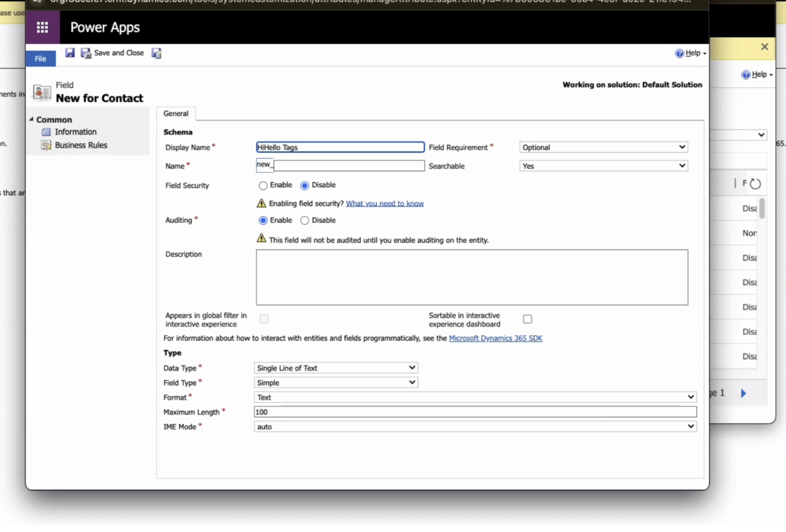786x532 pixels.
Task: Click the 'Nor' cell in background list
Action: point(749,233)
